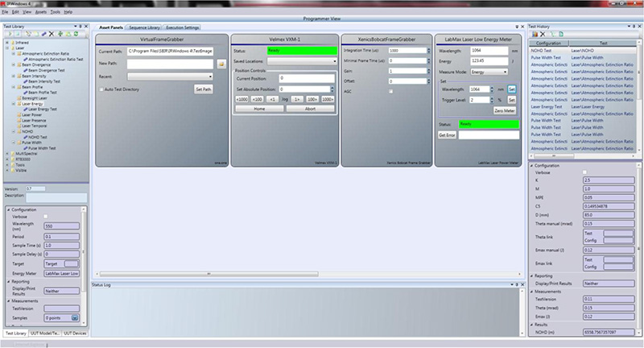Toggle Verbose checkbox in the left Configuration section

[46, 216]
